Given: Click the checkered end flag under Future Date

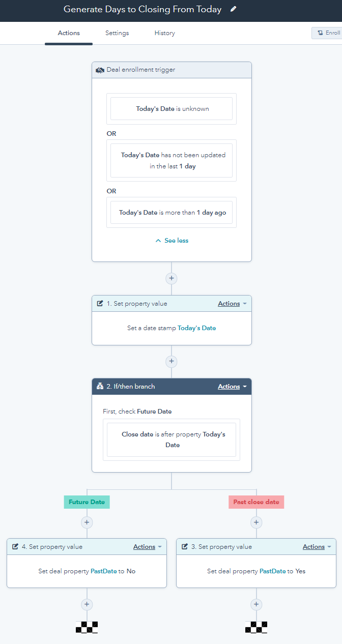Looking at the screenshot, I should 87,627.
